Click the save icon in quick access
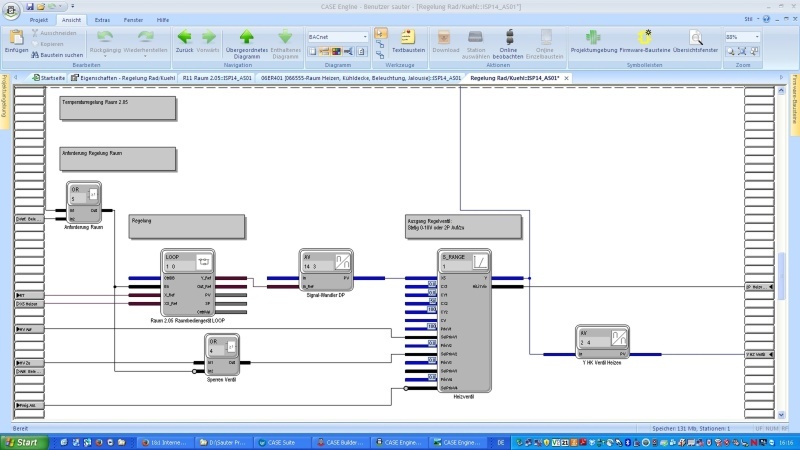This screenshot has width=800, height=450. pos(30,6)
